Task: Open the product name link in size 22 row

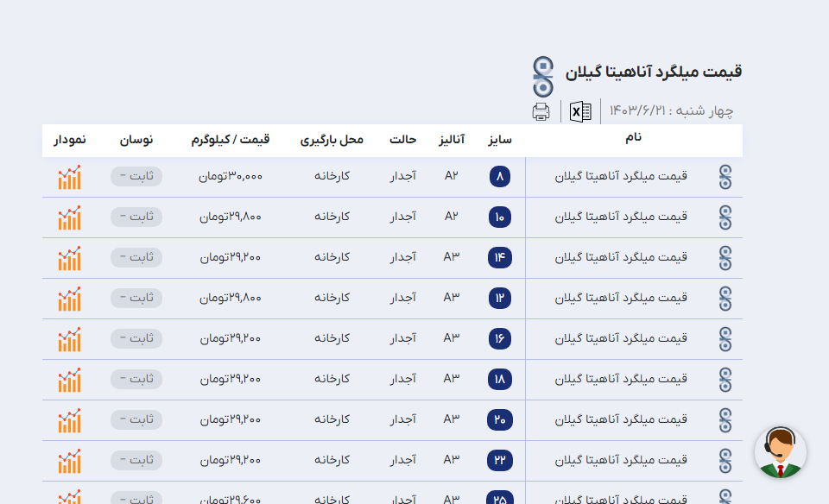Action: coord(621,460)
